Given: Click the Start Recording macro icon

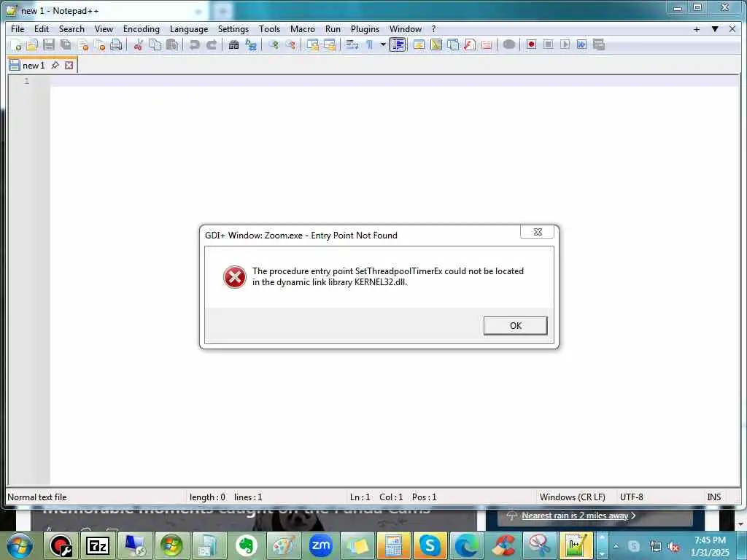Looking at the screenshot, I should pos(531,44).
